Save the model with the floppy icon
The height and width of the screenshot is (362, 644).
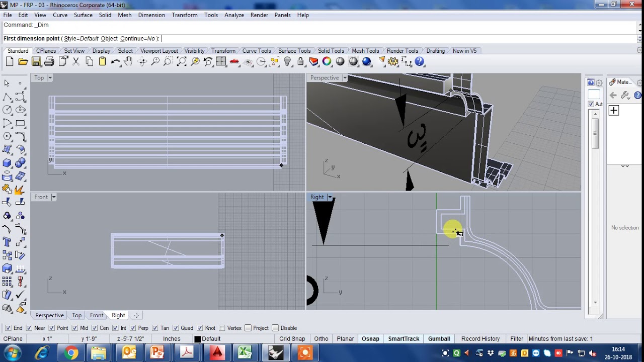coord(36,62)
